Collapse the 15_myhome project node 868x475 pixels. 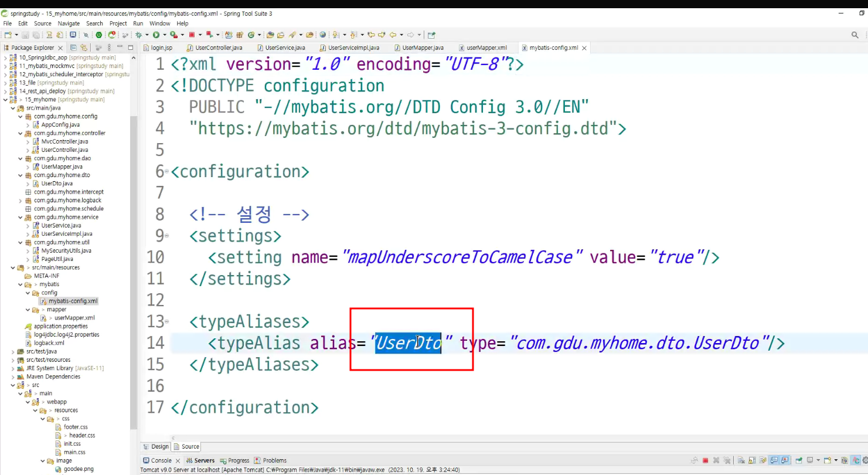pos(5,100)
